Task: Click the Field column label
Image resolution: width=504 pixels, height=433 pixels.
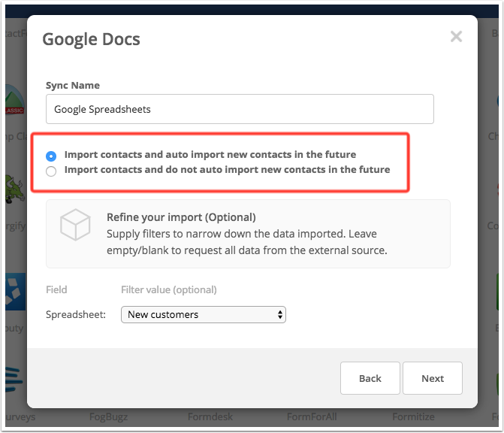Action: tap(56, 289)
